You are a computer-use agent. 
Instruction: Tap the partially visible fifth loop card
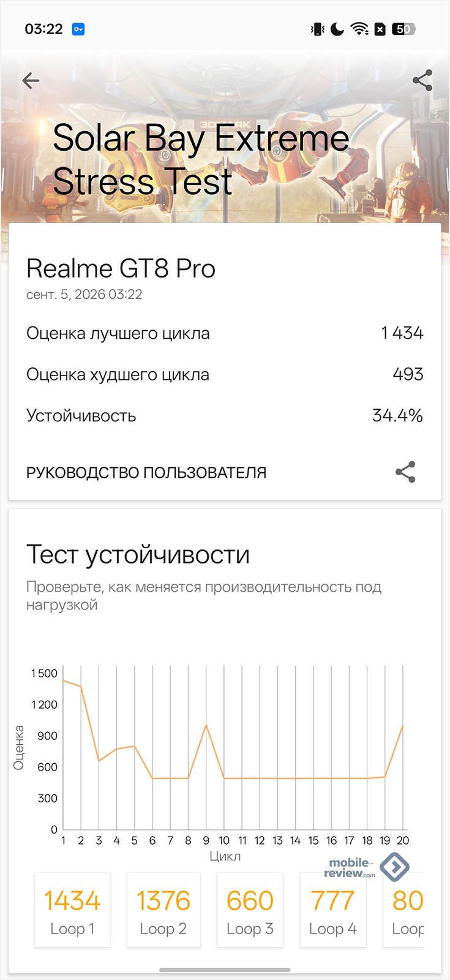404,910
